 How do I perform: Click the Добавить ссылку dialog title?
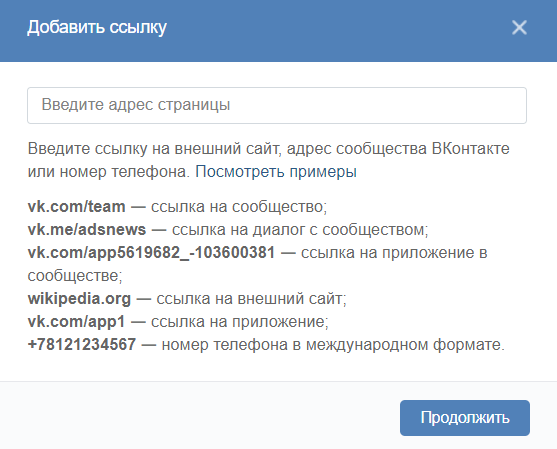(97, 27)
